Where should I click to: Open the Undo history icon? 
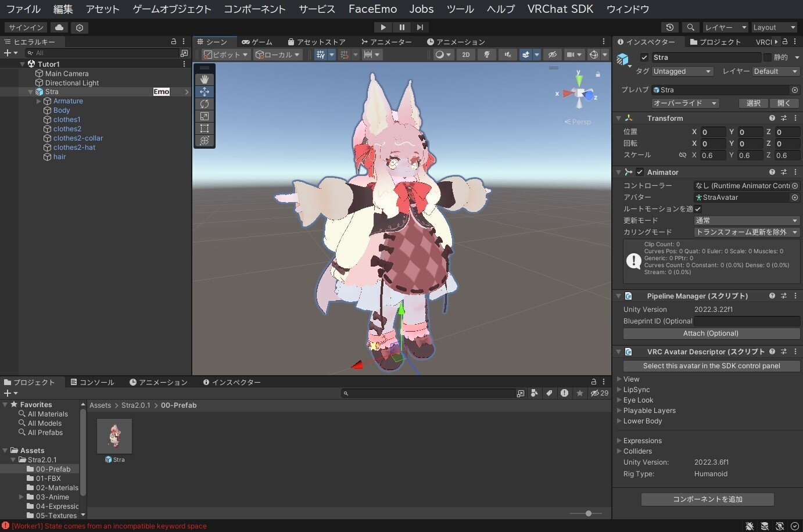click(x=670, y=27)
